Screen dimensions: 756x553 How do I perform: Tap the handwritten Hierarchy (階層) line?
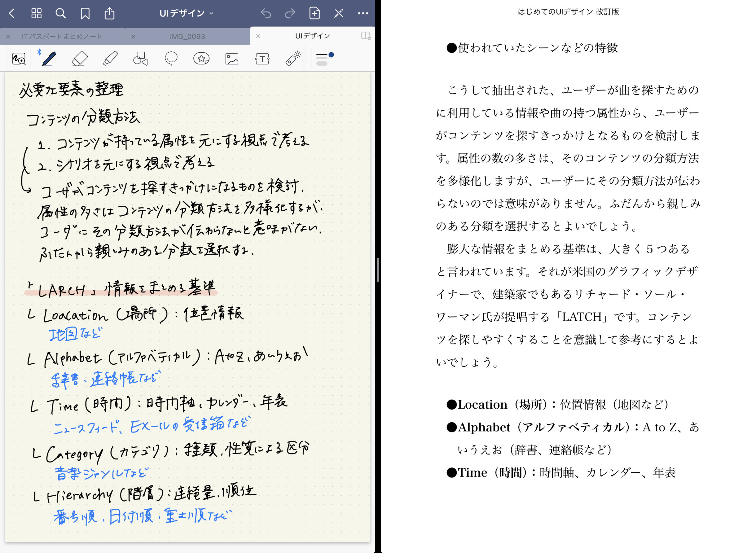[145, 493]
